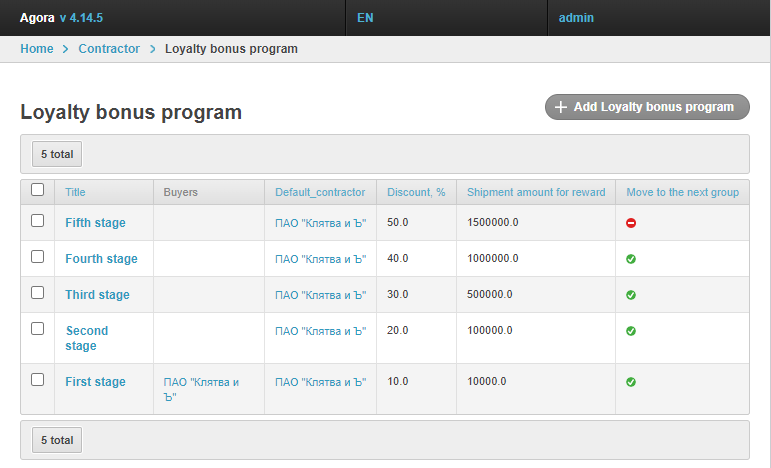
Task: Tick the select-all checkbox in table header
Action: (38, 190)
